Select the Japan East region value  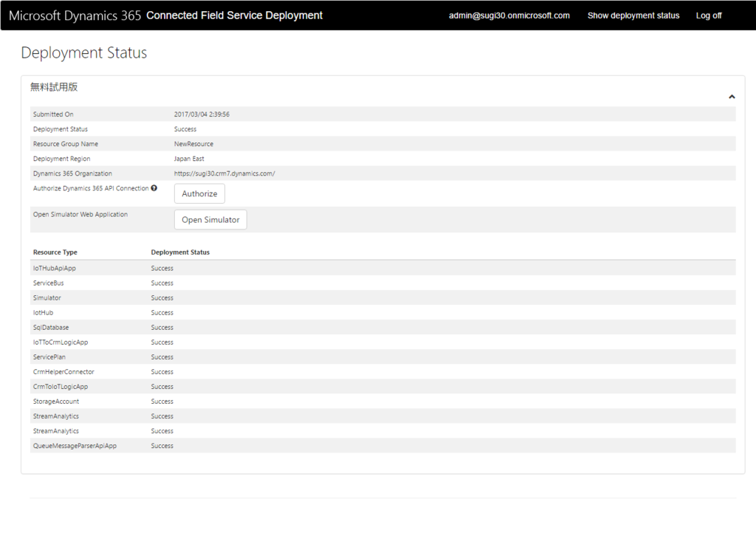pyautogui.click(x=189, y=159)
